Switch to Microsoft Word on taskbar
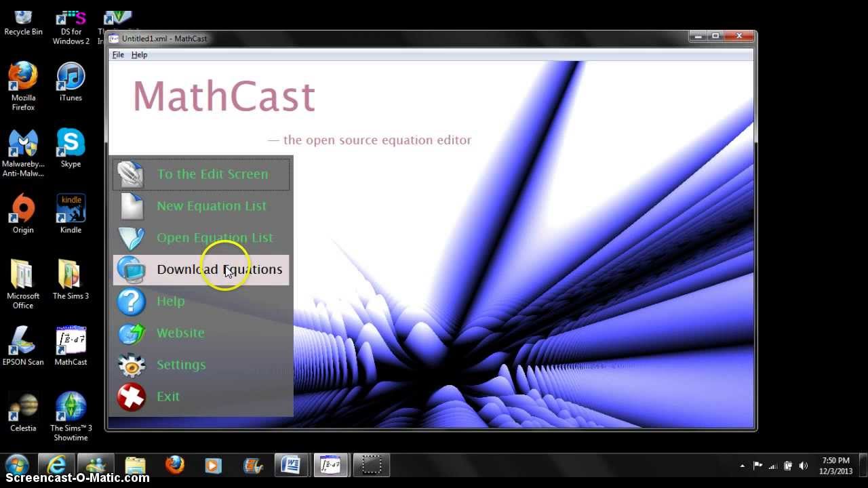 click(x=292, y=466)
